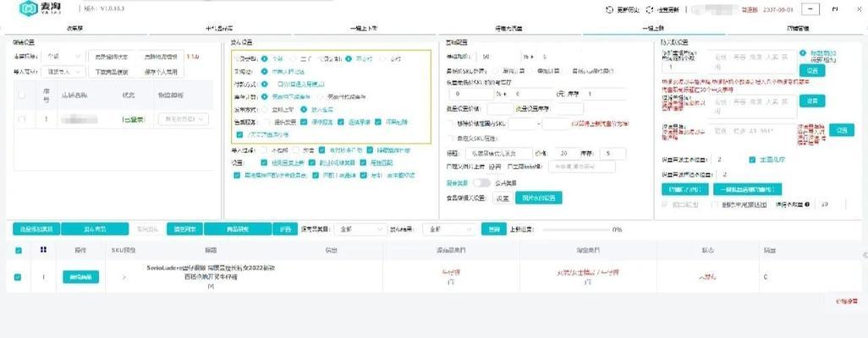Toggle the 公共类目 switch

481,183
